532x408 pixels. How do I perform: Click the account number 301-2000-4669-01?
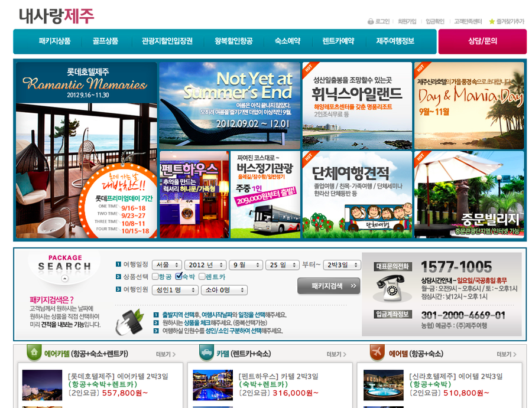[x=463, y=315]
